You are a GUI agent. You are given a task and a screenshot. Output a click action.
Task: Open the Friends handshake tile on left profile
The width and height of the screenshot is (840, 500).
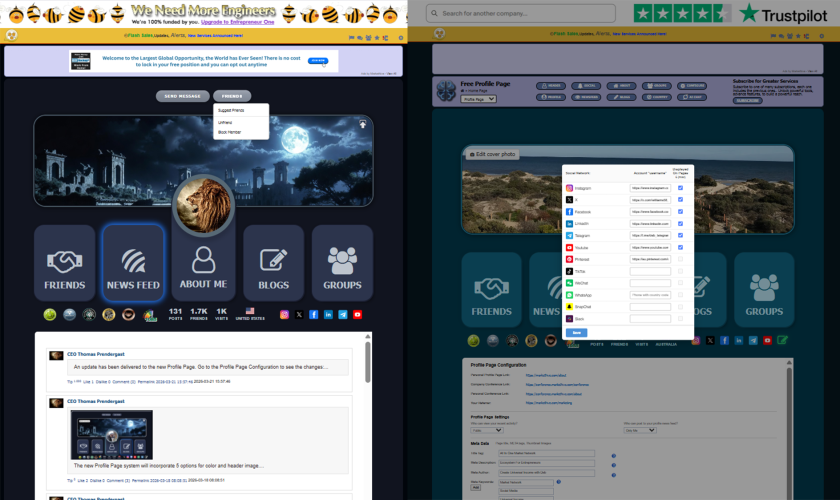[x=65, y=264]
